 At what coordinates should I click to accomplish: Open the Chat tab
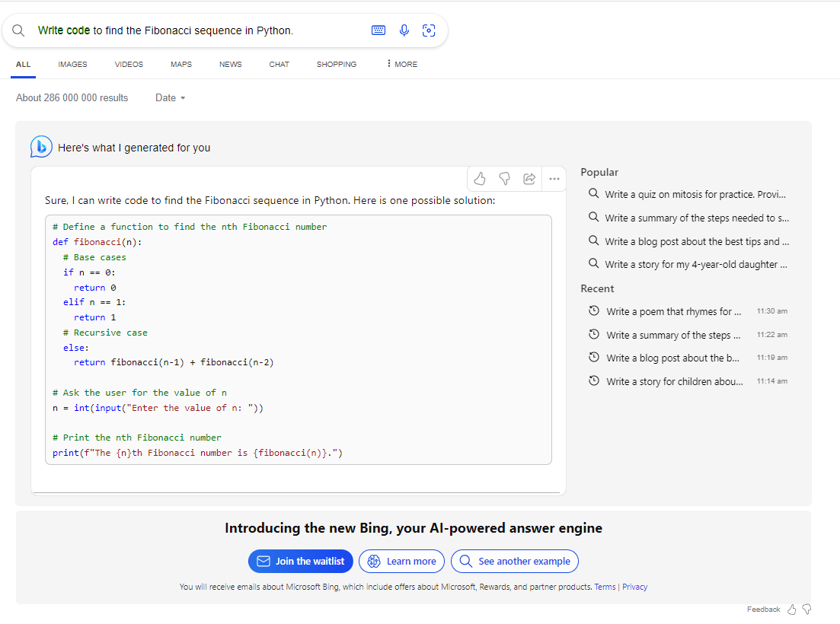click(x=279, y=65)
